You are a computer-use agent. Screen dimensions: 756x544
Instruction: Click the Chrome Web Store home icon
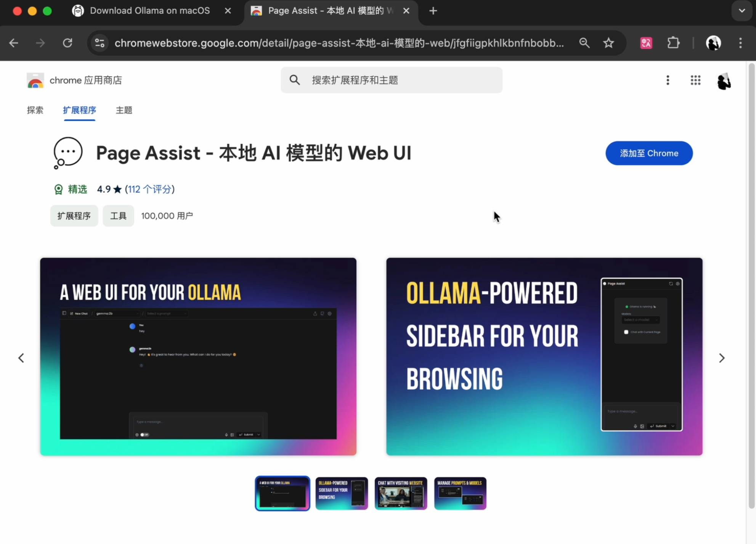coord(35,80)
